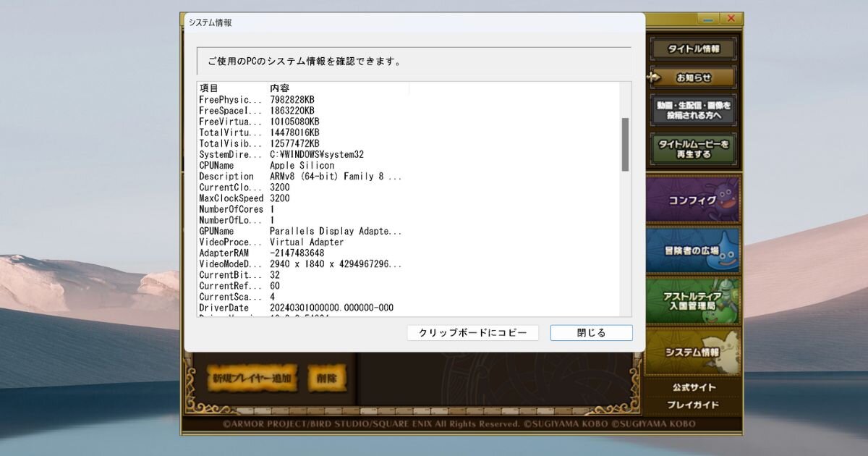Select the VideoModeD... row name
This screenshot has height=456, width=868.
[231, 264]
